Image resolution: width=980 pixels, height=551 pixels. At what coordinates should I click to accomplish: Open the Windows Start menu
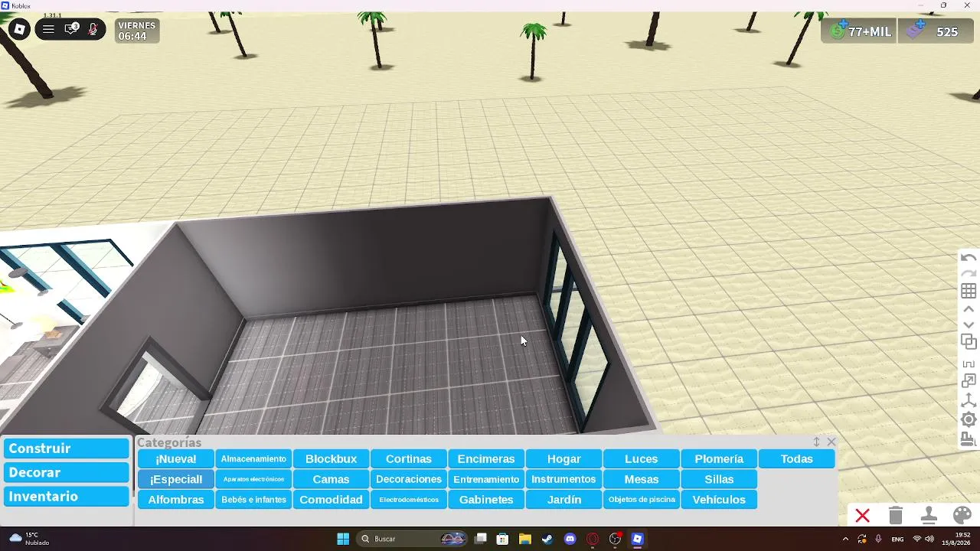click(343, 539)
